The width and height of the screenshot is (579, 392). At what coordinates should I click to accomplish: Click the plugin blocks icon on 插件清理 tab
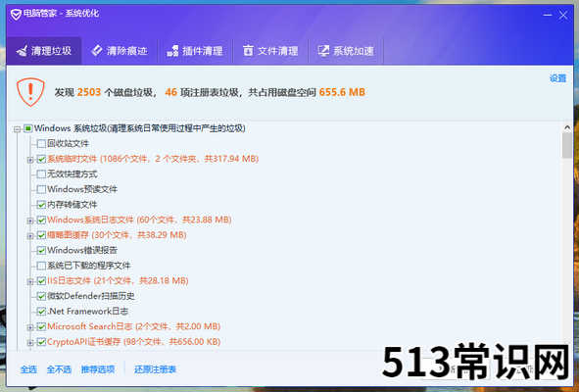[172, 51]
